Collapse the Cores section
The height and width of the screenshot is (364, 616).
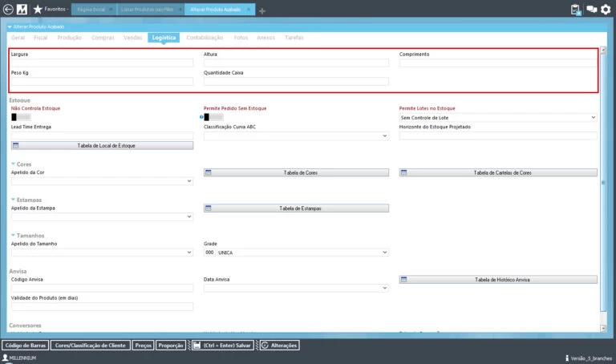click(14, 164)
